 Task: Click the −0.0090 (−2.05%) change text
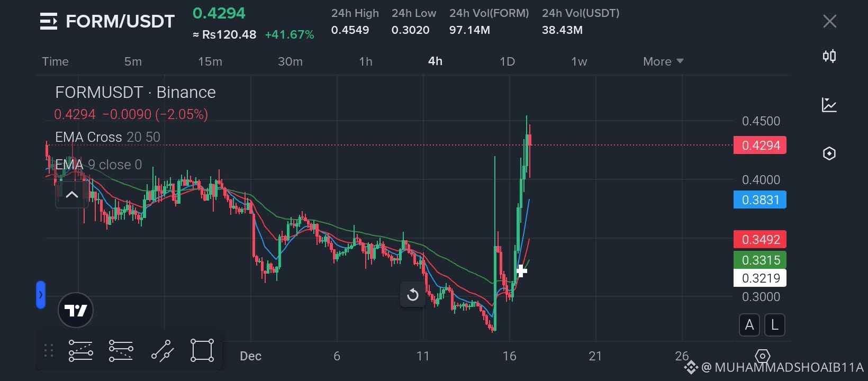155,114
